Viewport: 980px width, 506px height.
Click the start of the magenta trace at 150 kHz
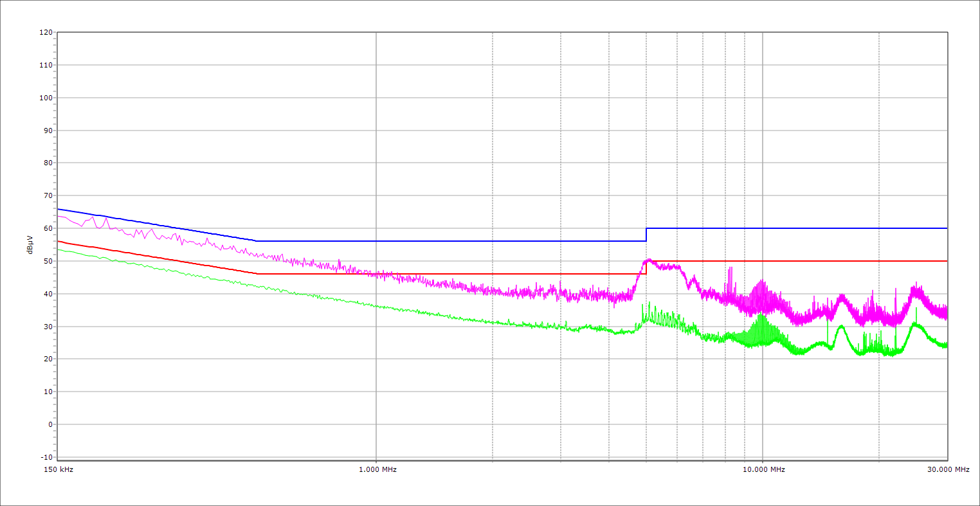pos(59,216)
